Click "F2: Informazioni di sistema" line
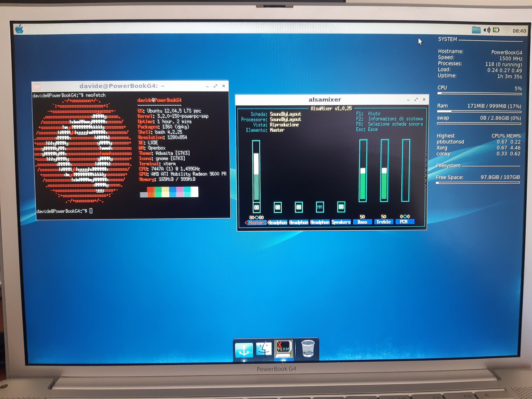532x399 pixels. coord(389,119)
